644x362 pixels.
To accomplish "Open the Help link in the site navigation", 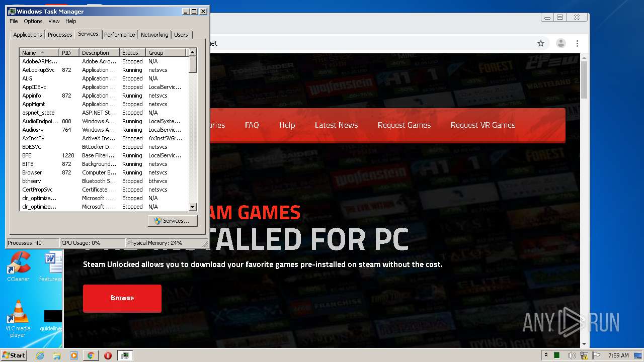I will 287,125.
